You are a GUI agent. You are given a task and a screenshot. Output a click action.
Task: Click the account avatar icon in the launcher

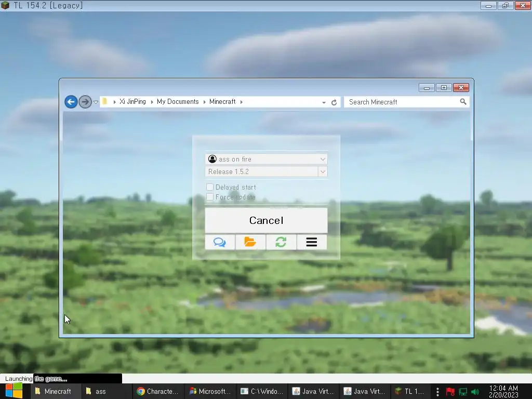pyautogui.click(x=212, y=159)
